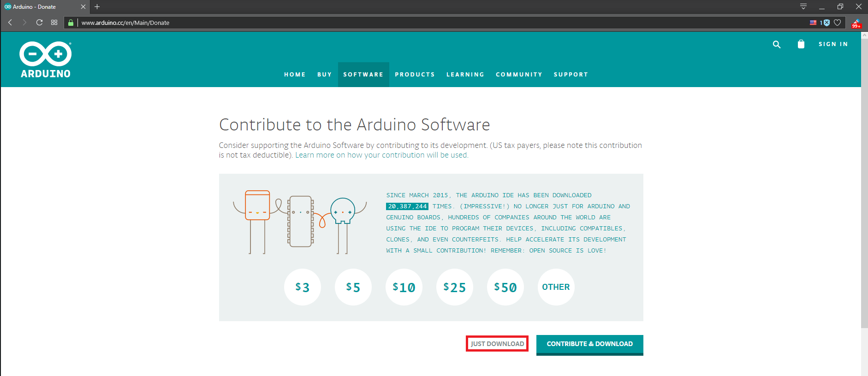This screenshot has height=376, width=868.
Task: Click the green padlock security icon
Action: [x=71, y=23]
